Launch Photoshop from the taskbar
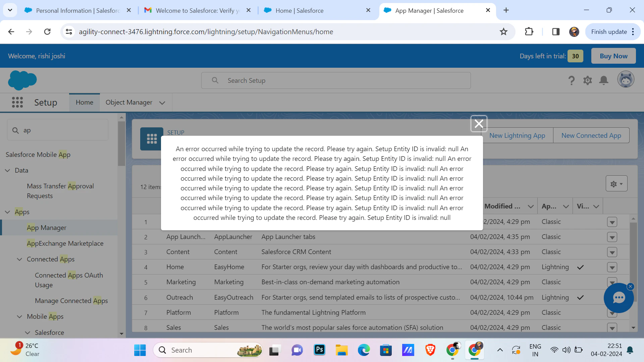This screenshot has height=362, width=644. 319,350
